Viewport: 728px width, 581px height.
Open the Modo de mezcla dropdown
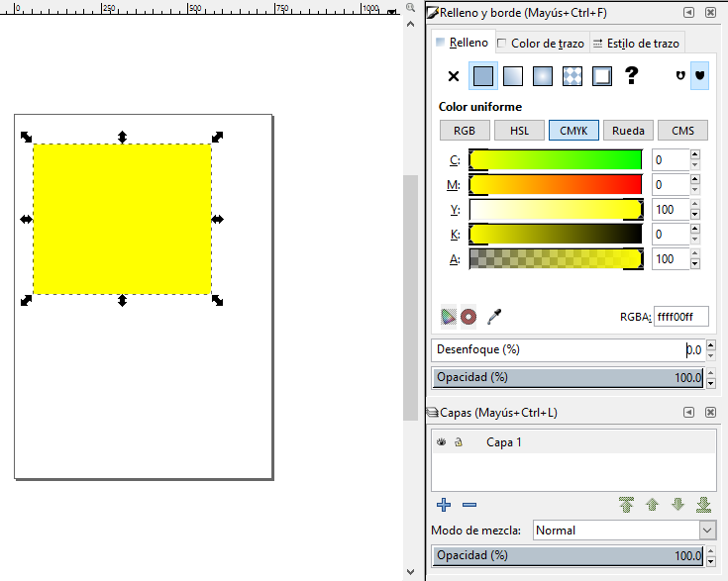(624, 530)
